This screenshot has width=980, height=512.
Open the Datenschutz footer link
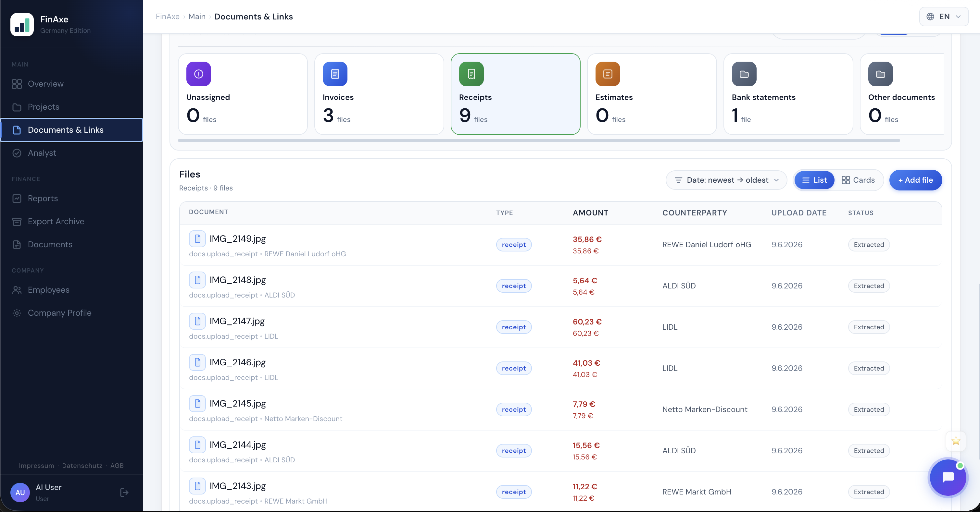pos(82,466)
